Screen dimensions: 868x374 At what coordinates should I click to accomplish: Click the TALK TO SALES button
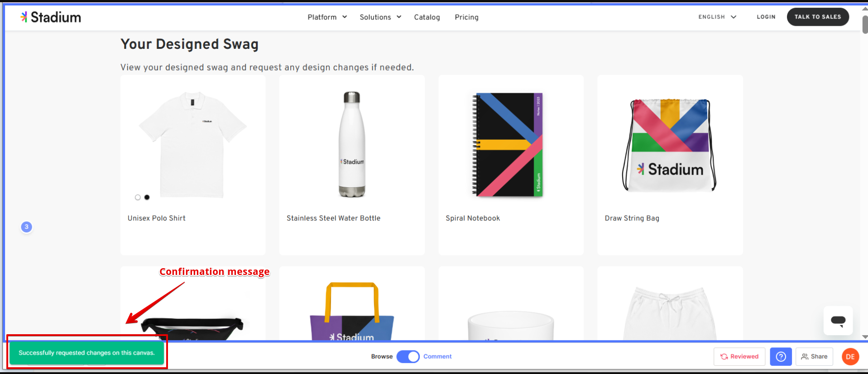point(818,17)
